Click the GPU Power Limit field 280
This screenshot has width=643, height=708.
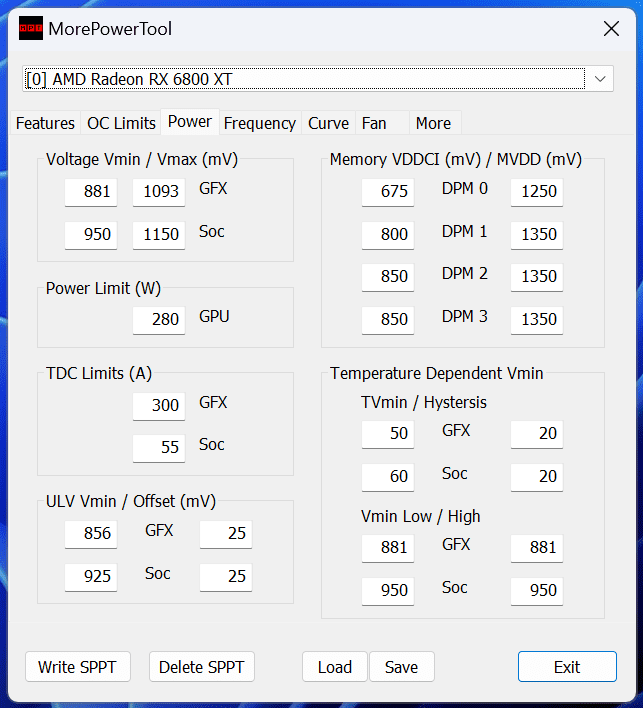(x=159, y=320)
